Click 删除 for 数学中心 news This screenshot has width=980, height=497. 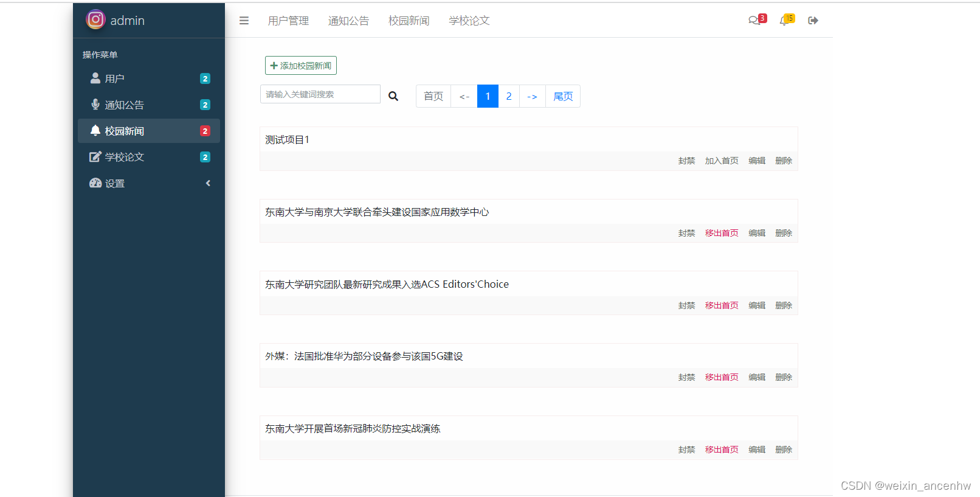click(784, 233)
